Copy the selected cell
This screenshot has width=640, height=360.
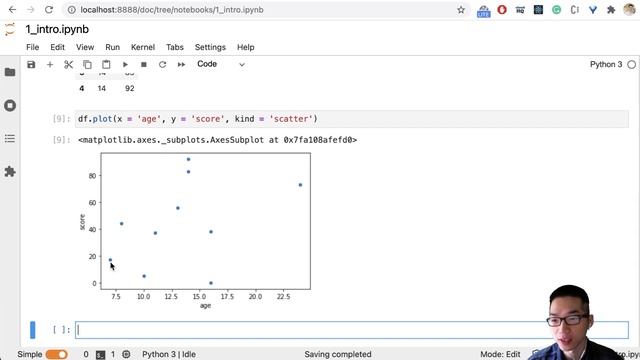(x=87, y=64)
